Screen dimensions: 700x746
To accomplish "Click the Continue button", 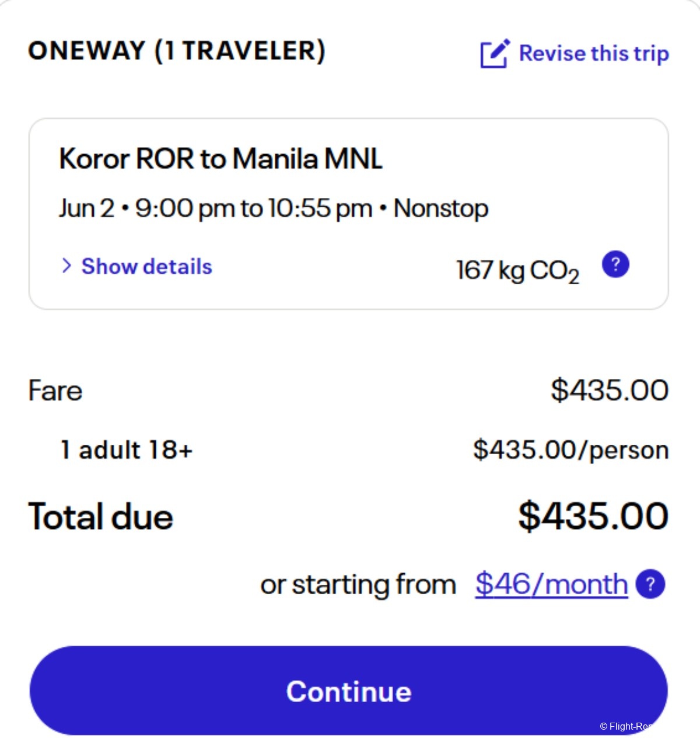I will [349, 691].
